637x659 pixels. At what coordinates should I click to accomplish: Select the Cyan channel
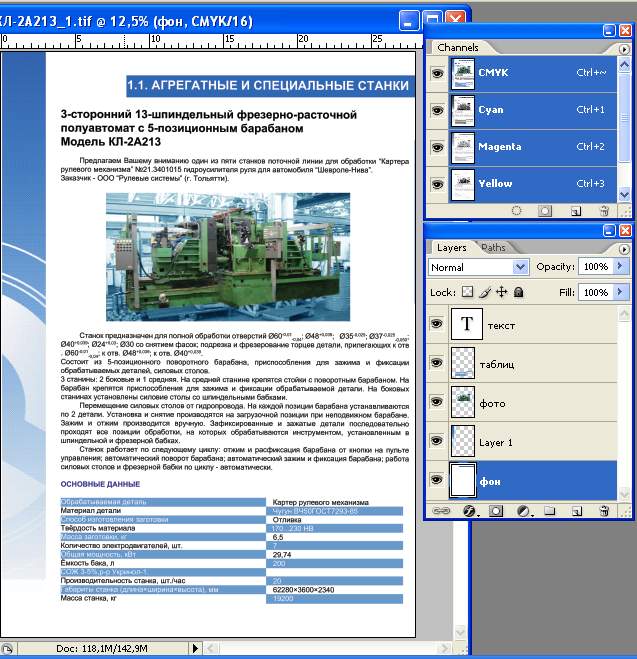533,110
